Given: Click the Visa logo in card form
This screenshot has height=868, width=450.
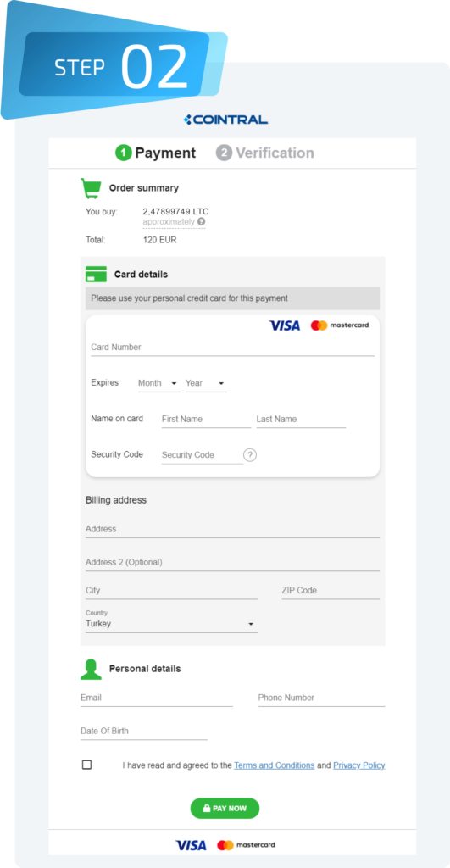Looking at the screenshot, I should click(285, 325).
